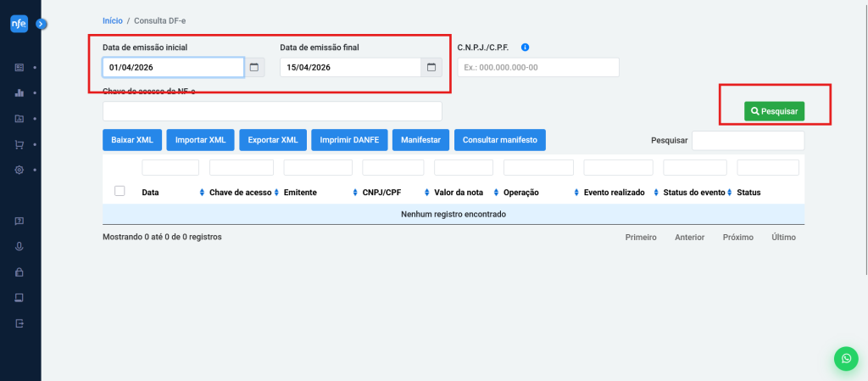Go to Próximo page in pagination
Screen dimensions: 868x381
737,238
